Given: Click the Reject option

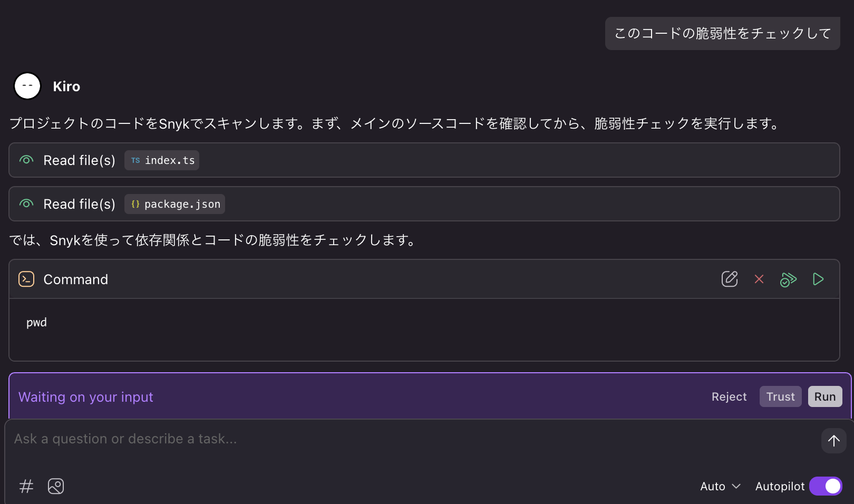Looking at the screenshot, I should point(729,396).
